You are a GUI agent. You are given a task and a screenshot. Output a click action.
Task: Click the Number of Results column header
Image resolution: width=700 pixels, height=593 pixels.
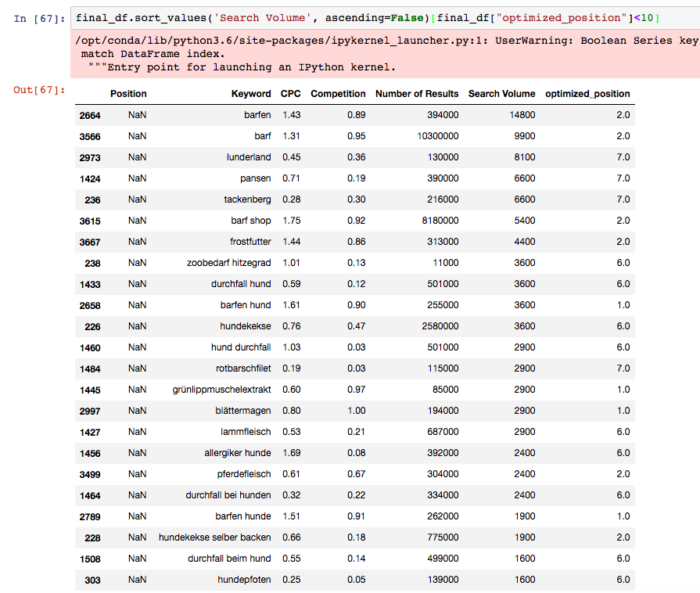click(417, 94)
